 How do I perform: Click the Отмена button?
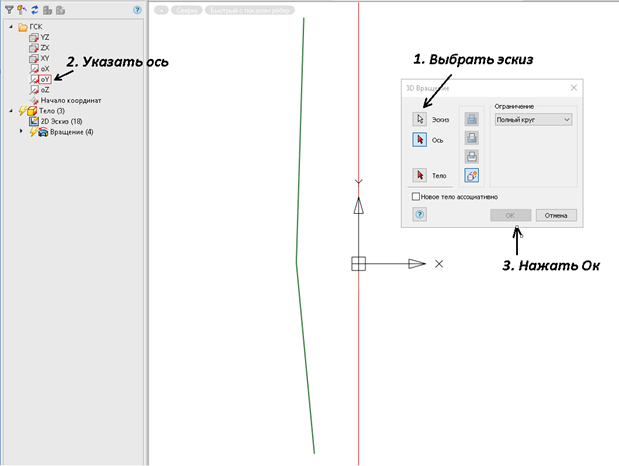556,215
